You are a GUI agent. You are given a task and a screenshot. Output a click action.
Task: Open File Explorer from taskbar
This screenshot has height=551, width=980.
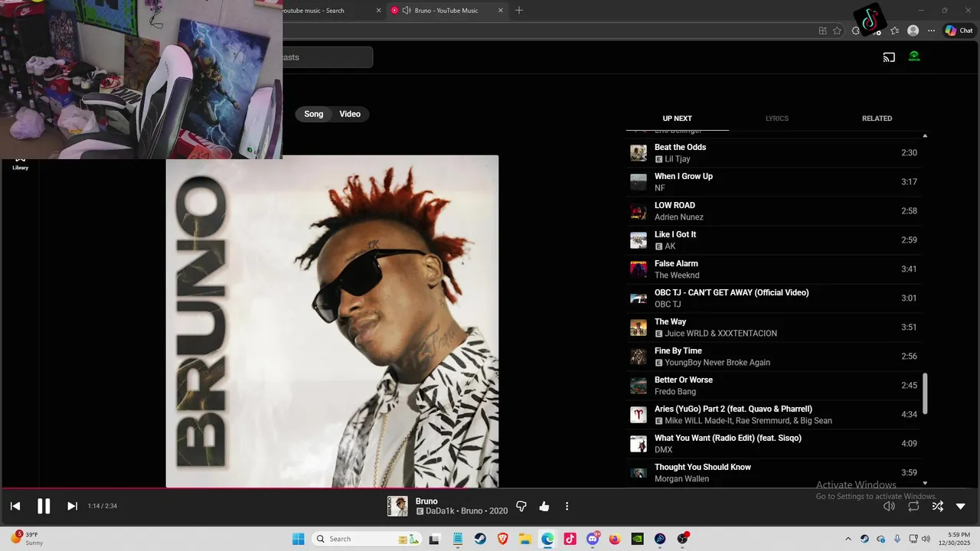525,539
